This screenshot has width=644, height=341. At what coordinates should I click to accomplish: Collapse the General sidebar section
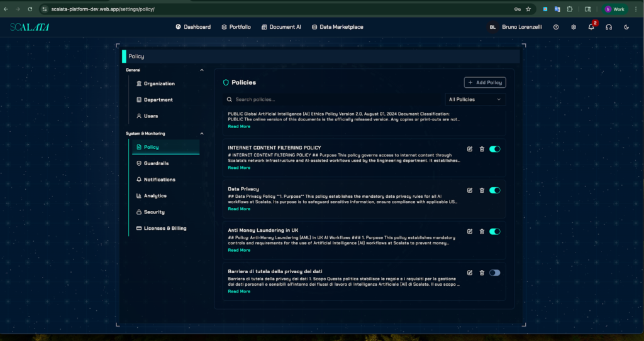(x=201, y=70)
